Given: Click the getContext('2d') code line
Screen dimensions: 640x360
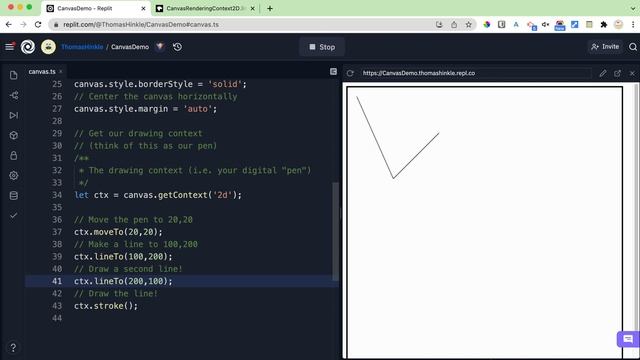Looking at the screenshot, I should click(158, 195).
